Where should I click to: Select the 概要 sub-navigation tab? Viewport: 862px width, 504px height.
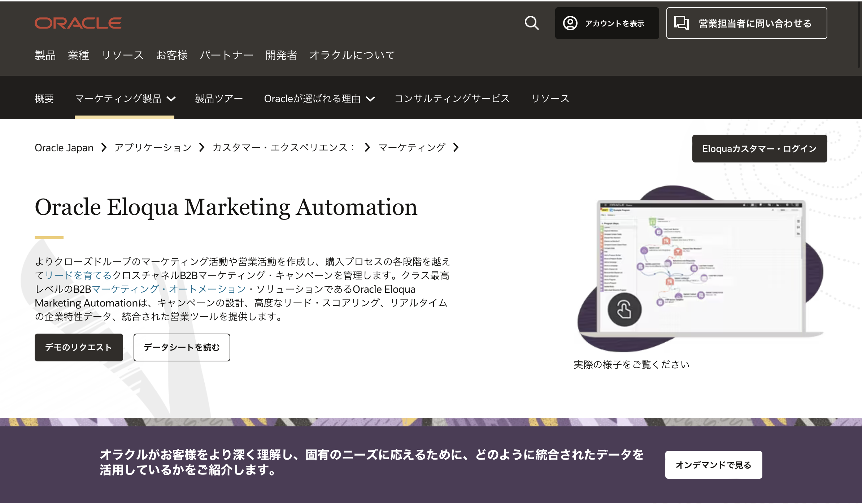[x=44, y=99]
